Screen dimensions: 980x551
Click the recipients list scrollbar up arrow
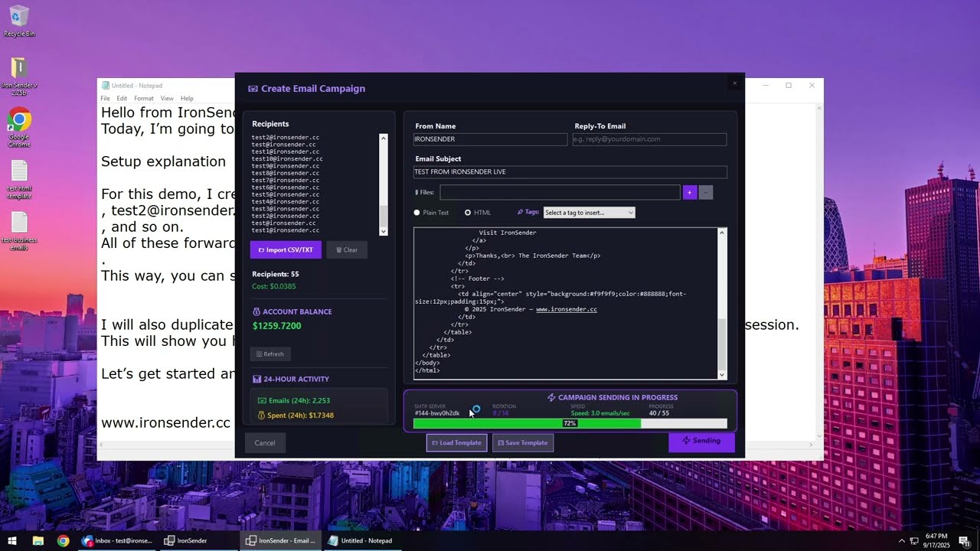384,139
